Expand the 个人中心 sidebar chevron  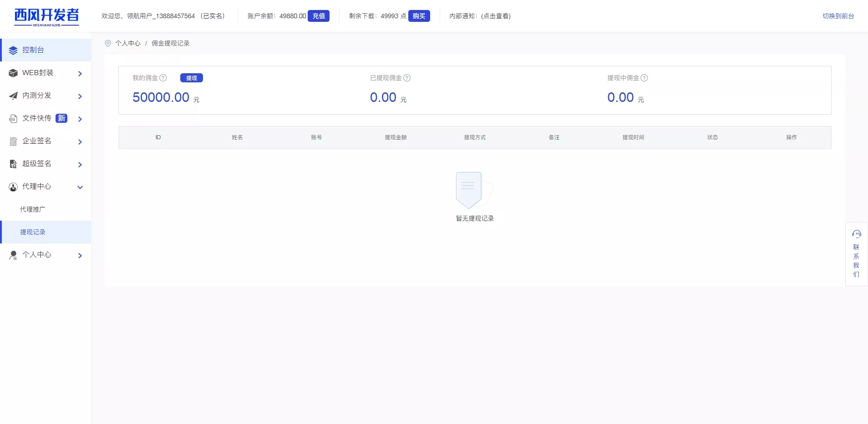coord(80,256)
